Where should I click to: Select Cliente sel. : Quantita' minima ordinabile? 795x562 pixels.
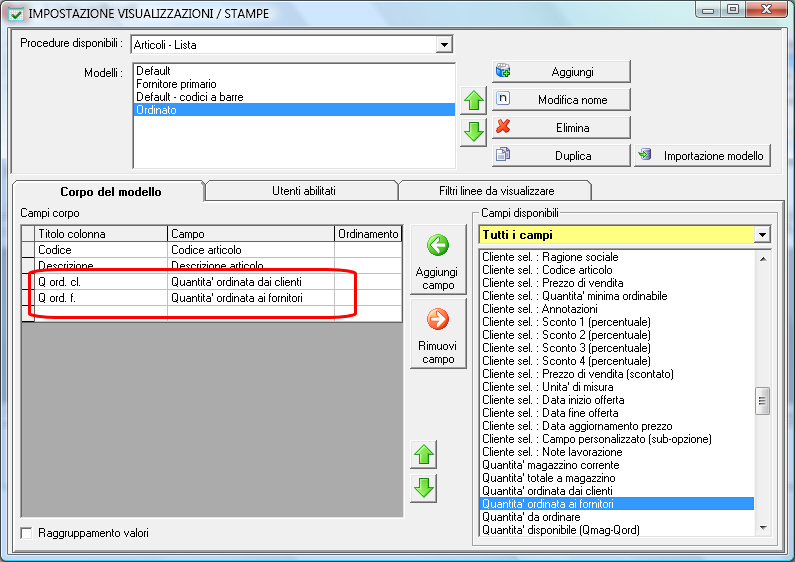[617, 296]
